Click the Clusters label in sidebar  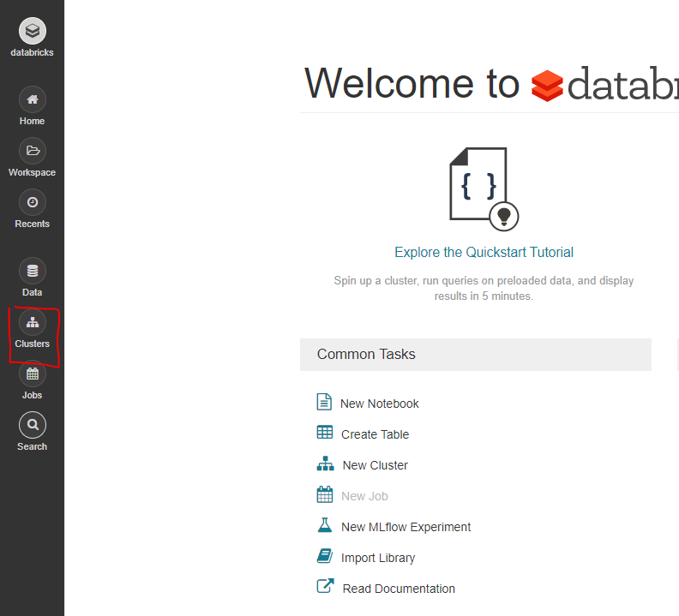tap(32, 344)
